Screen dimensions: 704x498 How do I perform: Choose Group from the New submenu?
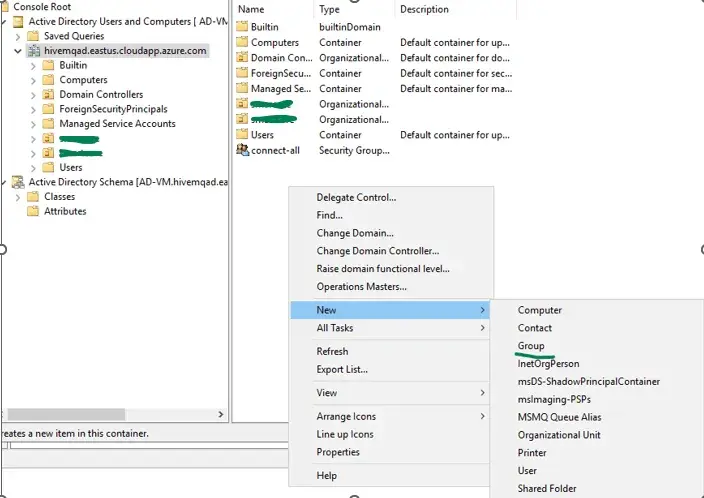(x=531, y=346)
